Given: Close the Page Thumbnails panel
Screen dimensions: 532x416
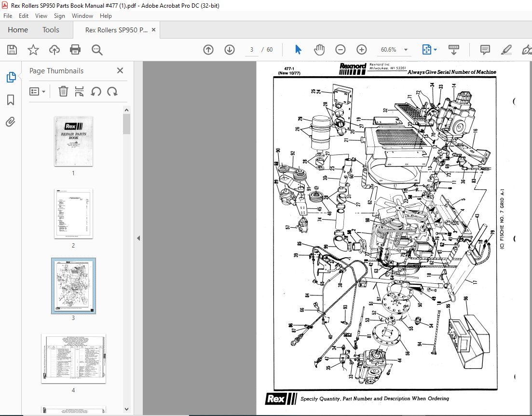Looking at the screenshot, I should point(120,70).
